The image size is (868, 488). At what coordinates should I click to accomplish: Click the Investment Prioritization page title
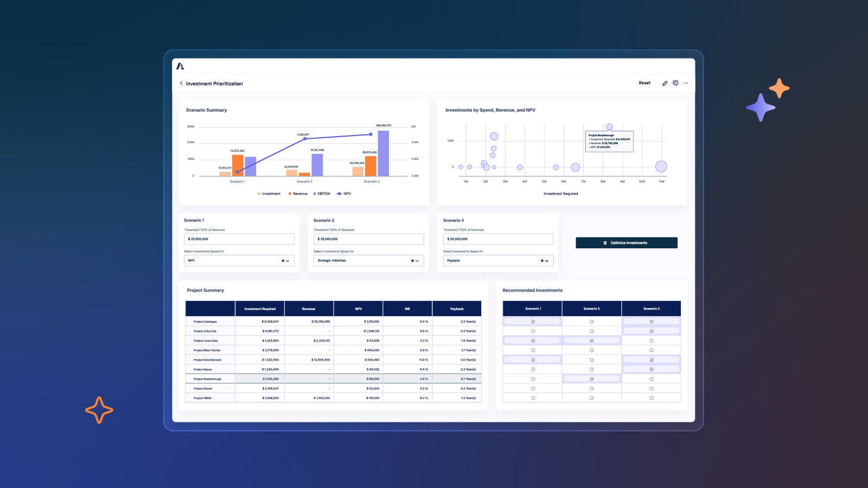coord(214,84)
